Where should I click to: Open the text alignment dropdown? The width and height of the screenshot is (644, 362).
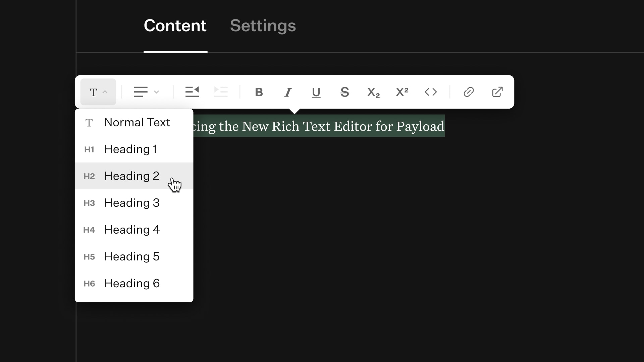pyautogui.click(x=146, y=92)
